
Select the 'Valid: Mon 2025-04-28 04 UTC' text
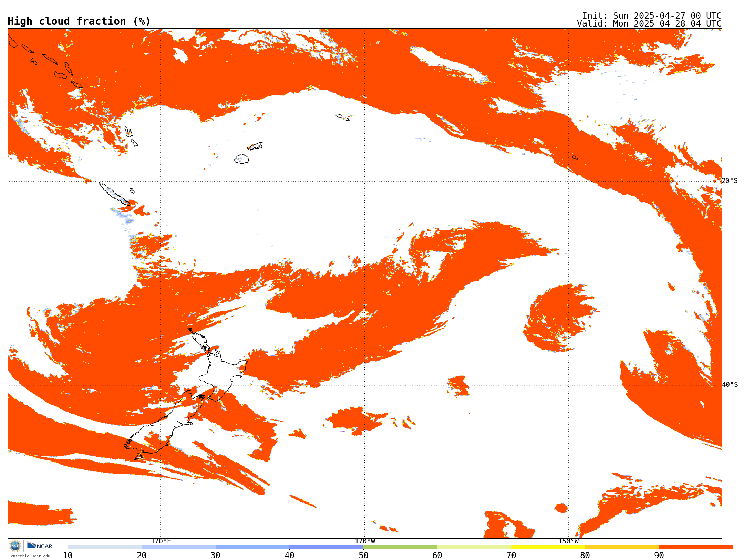click(649, 24)
